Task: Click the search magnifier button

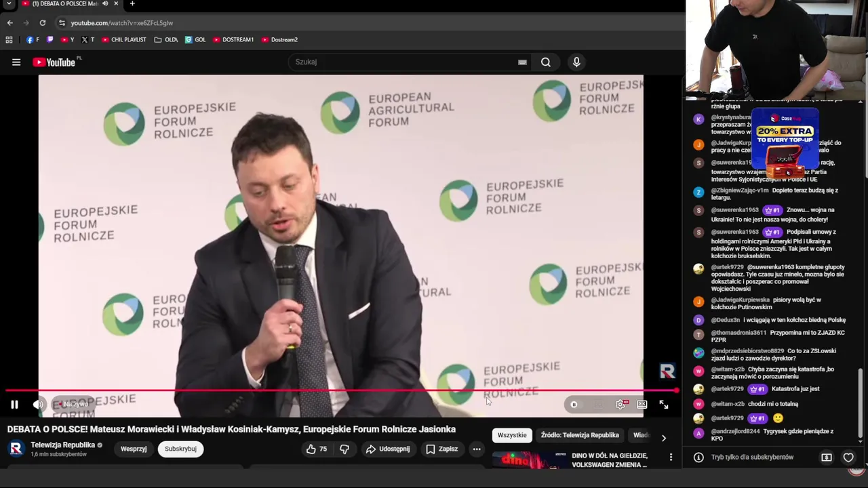Action: (546, 62)
